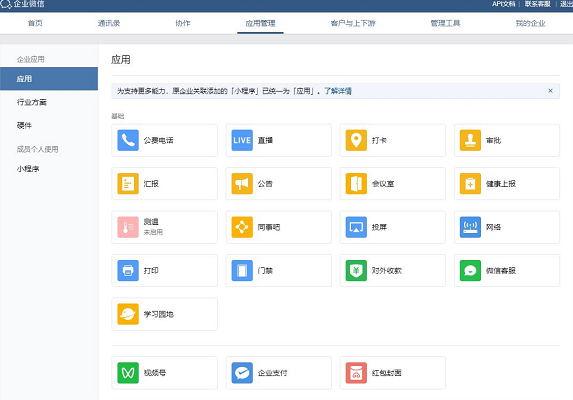This screenshot has height=400, width=573.
Task: Open the 红包封面 red envelope icon
Action: tap(356, 373)
